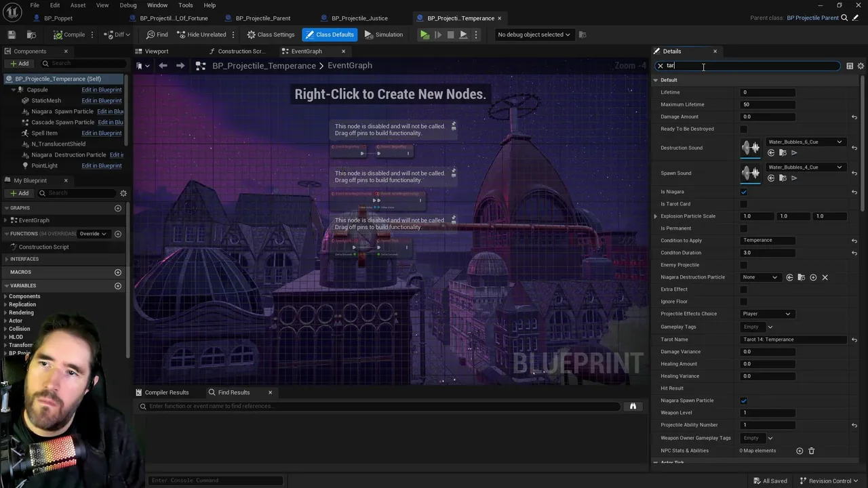Expand Explosion Particle Scale property
The height and width of the screenshot is (488, 868).
coord(656,216)
